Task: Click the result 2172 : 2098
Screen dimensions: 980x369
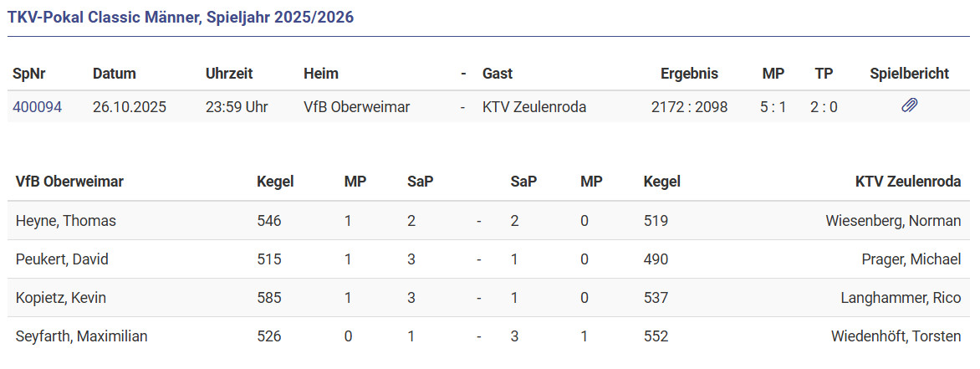Action: [x=689, y=107]
